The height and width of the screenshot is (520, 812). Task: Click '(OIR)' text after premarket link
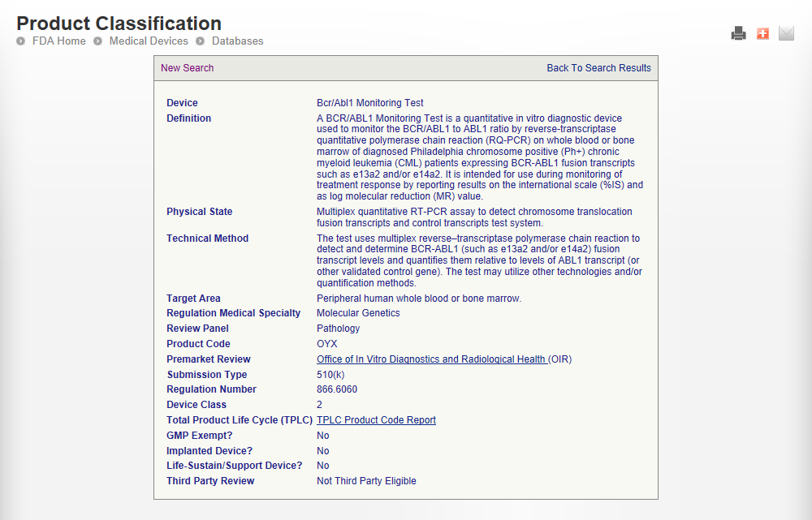point(559,359)
